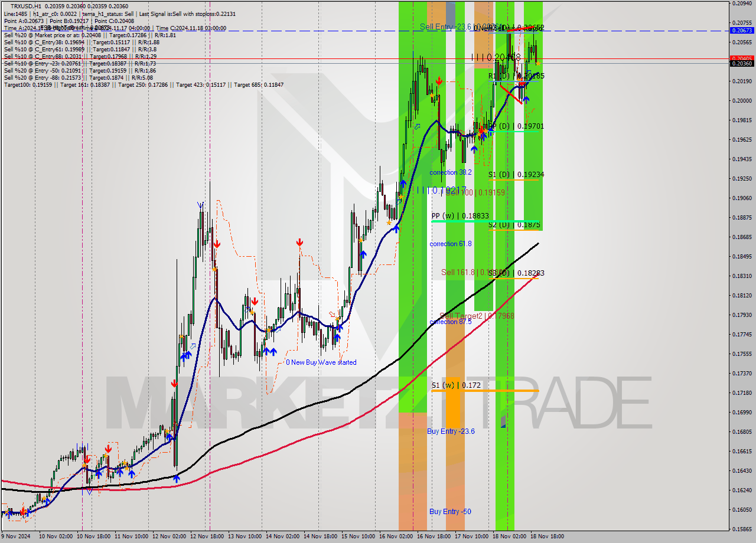Click the '18 Nov 18:00' time axis label
The height and width of the screenshot is (543, 756).
coord(547,537)
